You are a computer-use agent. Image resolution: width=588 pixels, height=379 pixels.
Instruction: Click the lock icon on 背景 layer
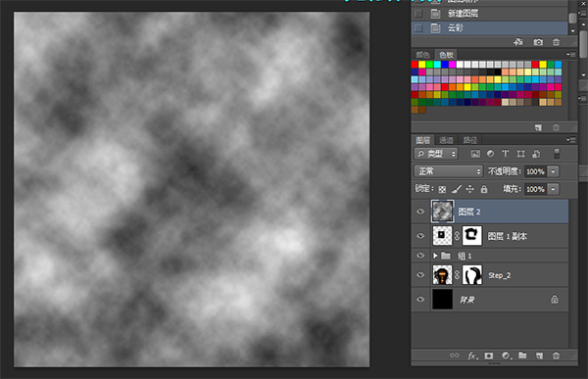pos(555,299)
